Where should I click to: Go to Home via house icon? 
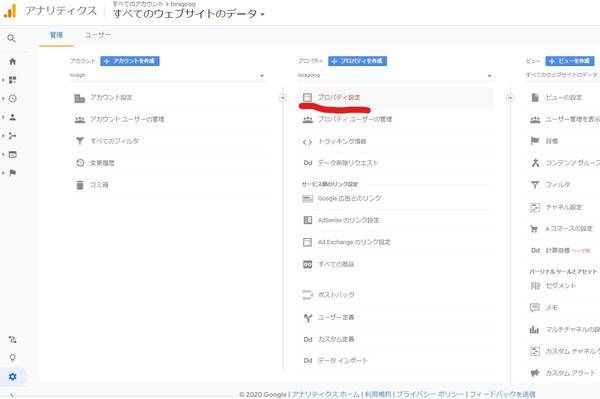point(12,61)
